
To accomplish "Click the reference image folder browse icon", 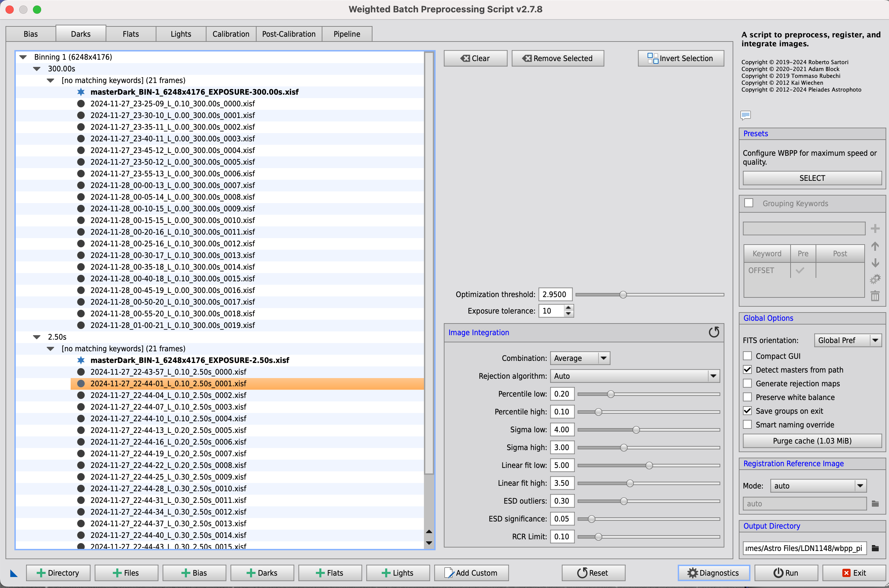I will pyautogui.click(x=875, y=504).
